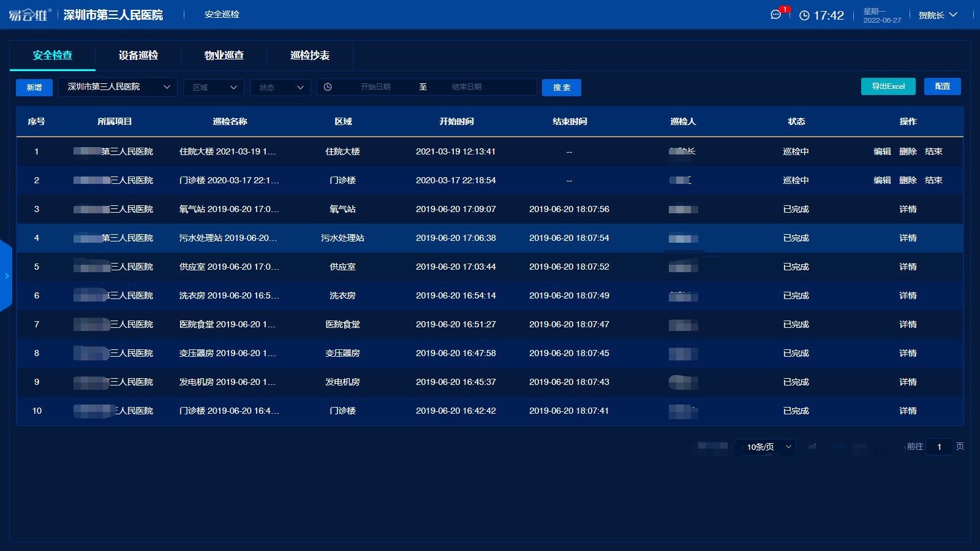Click the 易合维 logo in header
The image size is (980, 551).
click(x=29, y=15)
